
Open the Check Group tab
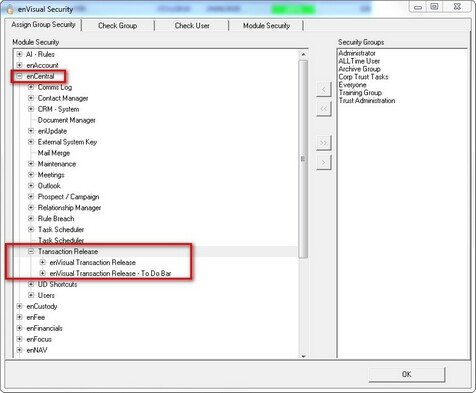pyautogui.click(x=118, y=26)
